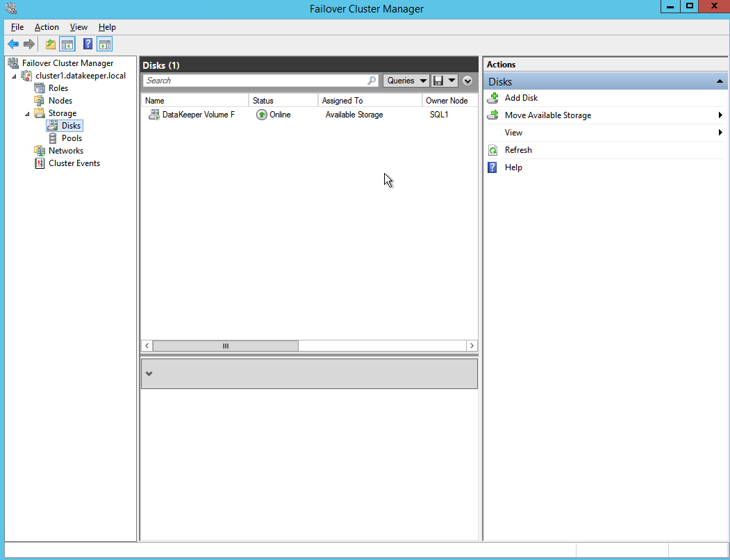This screenshot has height=560, width=730.
Task: Click the round expand chevron beside search
Action: click(x=467, y=81)
